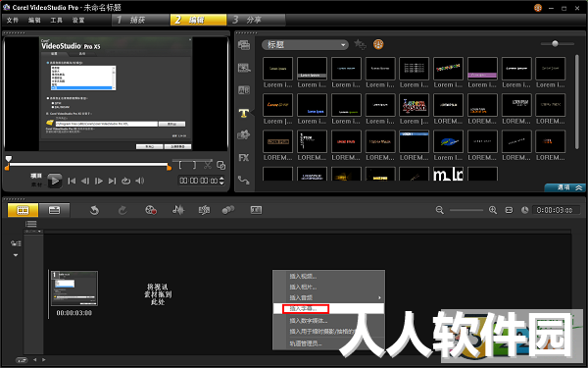Image resolution: width=588 pixels, height=368 pixels.
Task: Open the Sound Mixer icon
Action: click(178, 210)
